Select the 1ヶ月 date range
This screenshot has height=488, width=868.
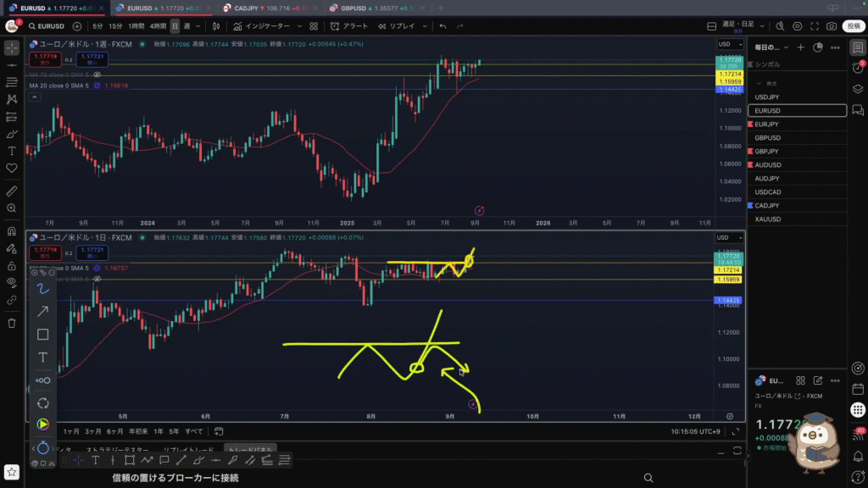point(71,431)
